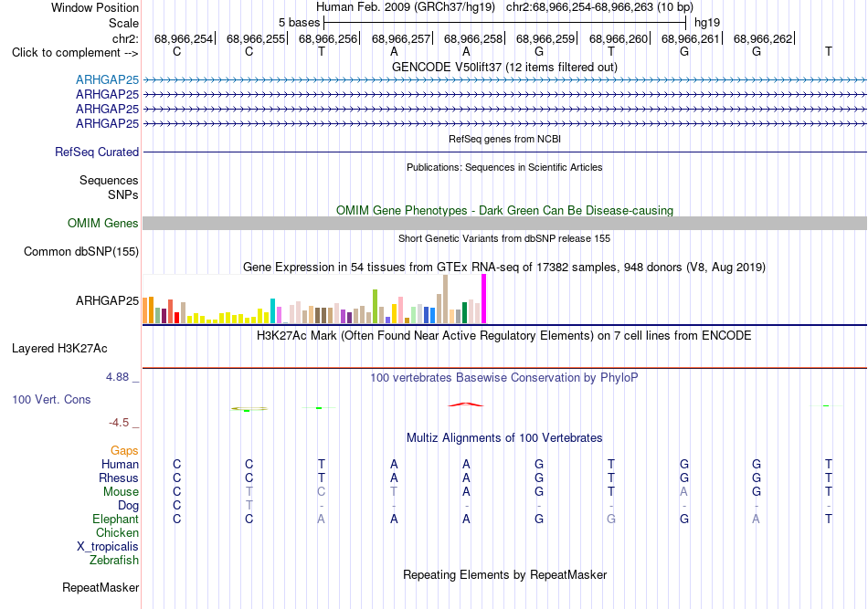The image size is (868, 609).
Task: Click the Dog alignment row label
Action: [129, 506]
